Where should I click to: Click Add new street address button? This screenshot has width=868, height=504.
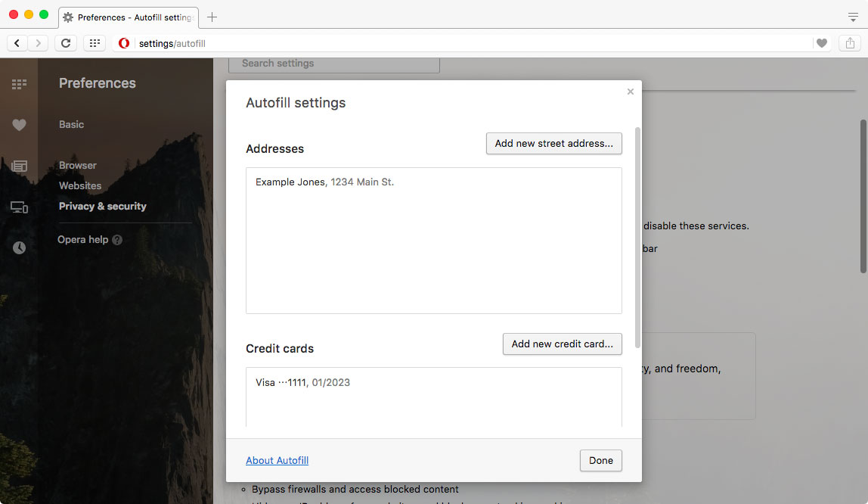tap(553, 143)
